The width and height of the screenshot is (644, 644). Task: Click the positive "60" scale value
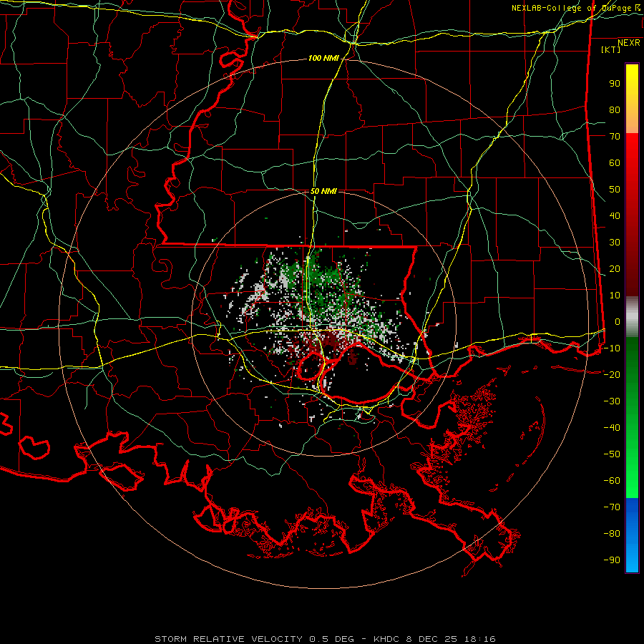coord(615,163)
